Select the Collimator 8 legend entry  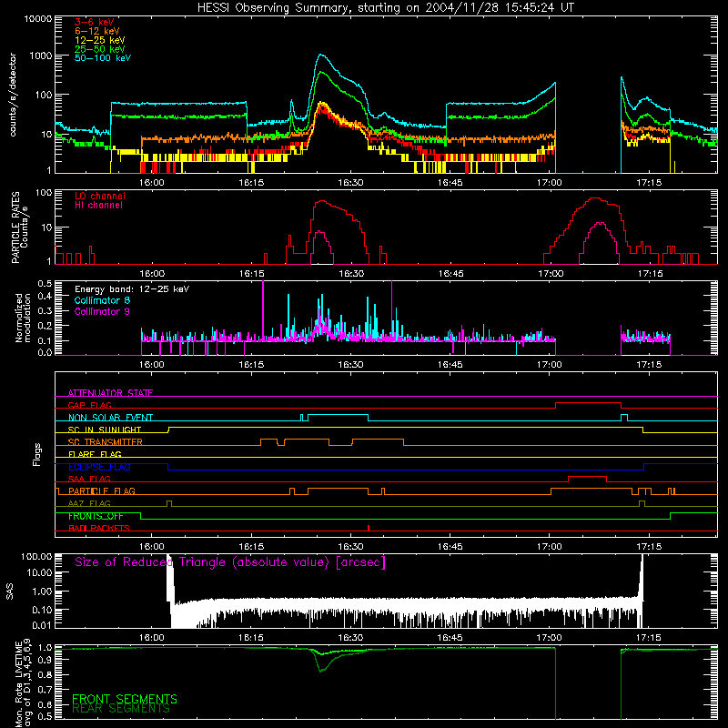(102, 300)
